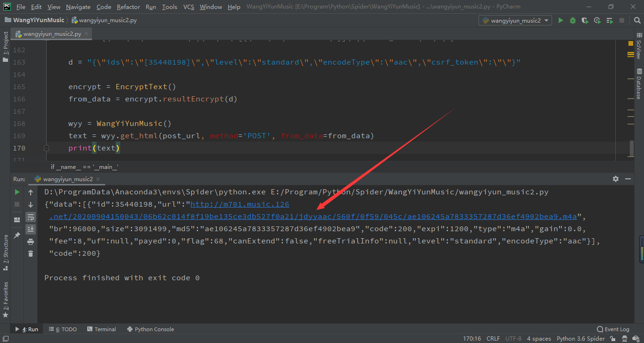The width and height of the screenshot is (644, 343).
Task: Open the Terminal tool tab
Action: (101, 329)
